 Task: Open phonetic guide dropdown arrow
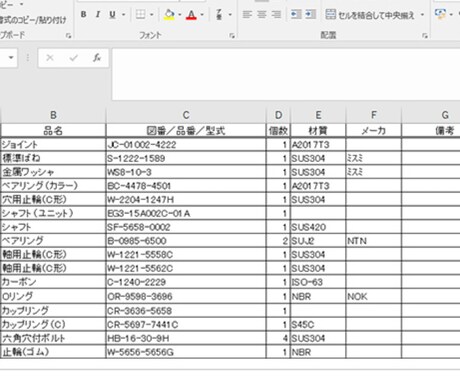click(x=230, y=15)
